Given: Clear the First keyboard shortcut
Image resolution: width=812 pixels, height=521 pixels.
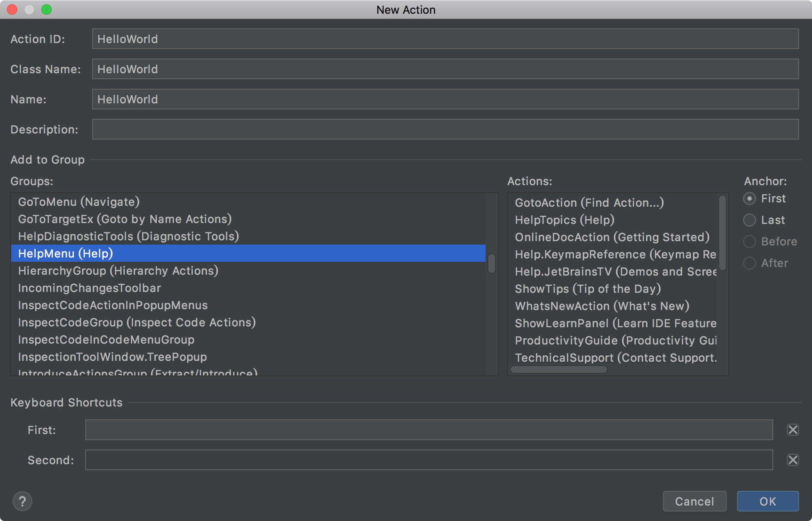Looking at the screenshot, I should (x=793, y=430).
